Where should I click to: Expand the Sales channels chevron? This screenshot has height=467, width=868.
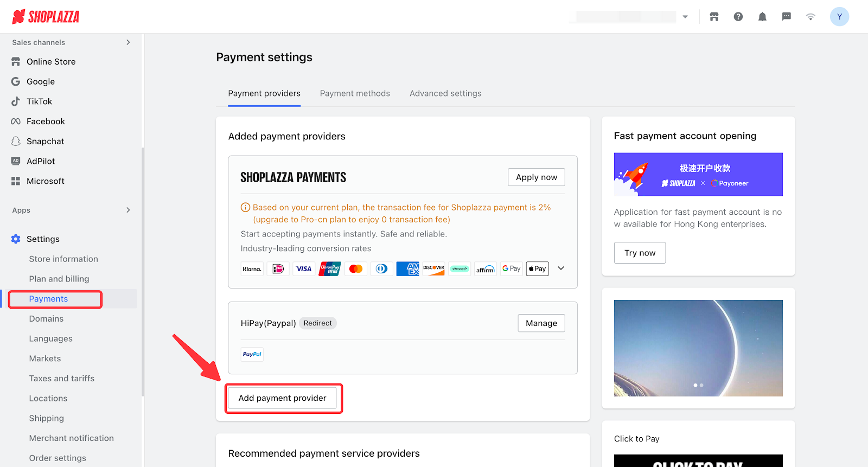pos(128,42)
